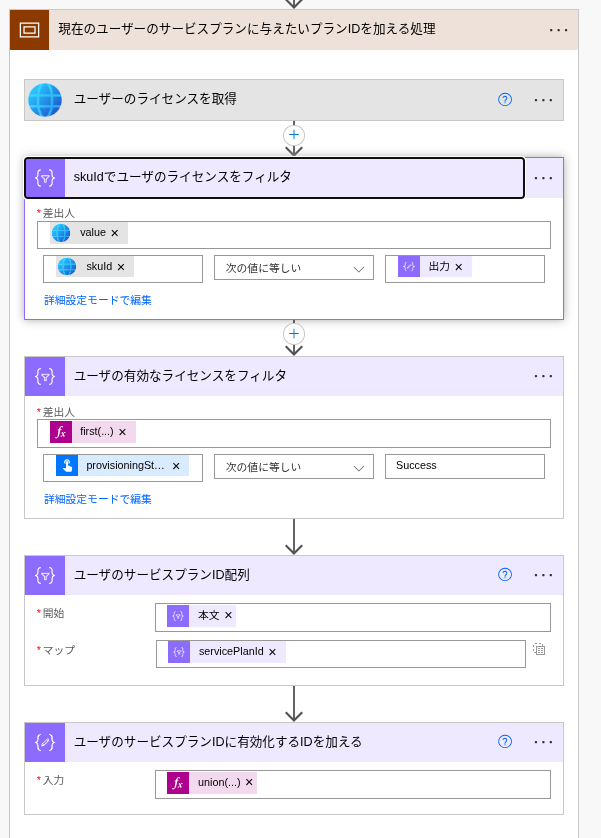
Task: Remove the first(...) expression token
Action: pyautogui.click(x=122, y=432)
